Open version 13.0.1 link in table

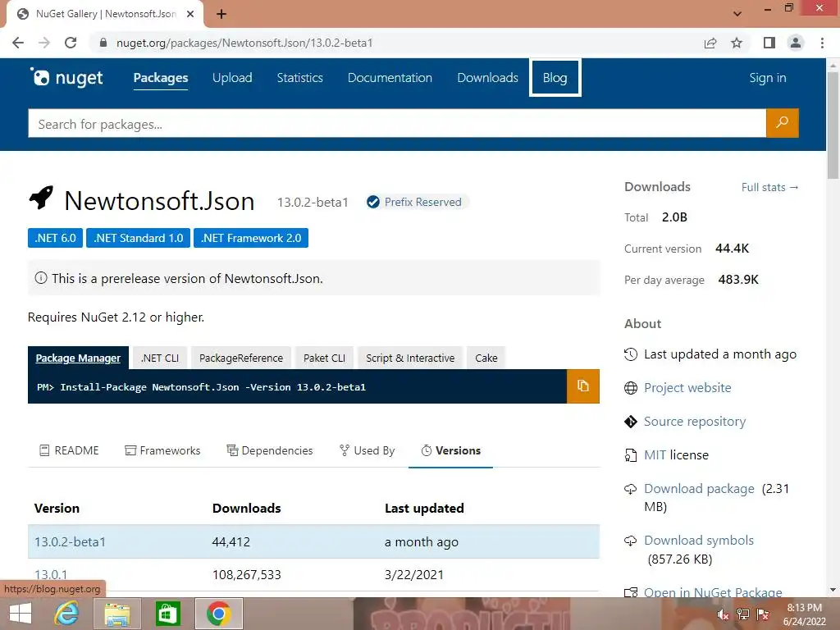51,575
